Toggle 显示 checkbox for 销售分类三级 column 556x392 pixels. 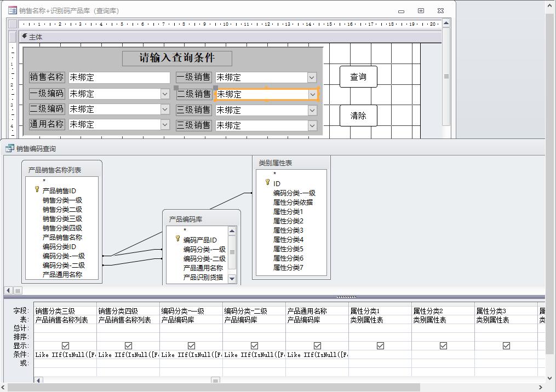coord(65,345)
